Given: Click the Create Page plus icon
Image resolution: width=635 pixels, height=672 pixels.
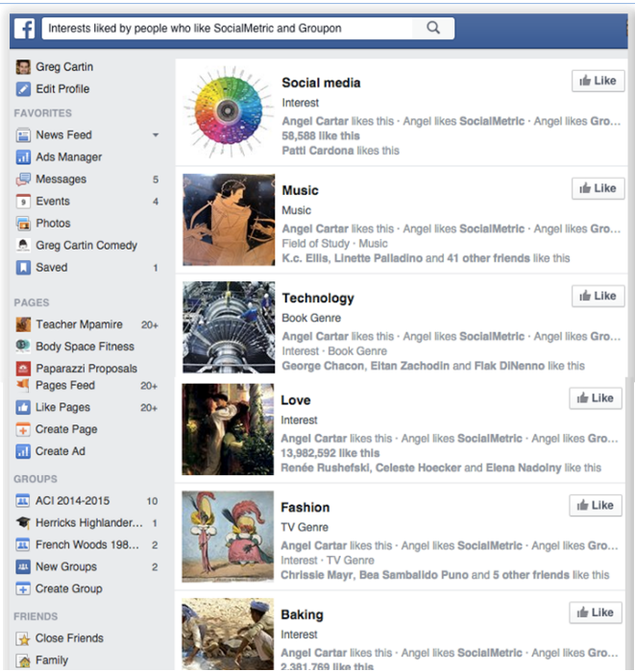Looking at the screenshot, I should pyautogui.click(x=23, y=429).
